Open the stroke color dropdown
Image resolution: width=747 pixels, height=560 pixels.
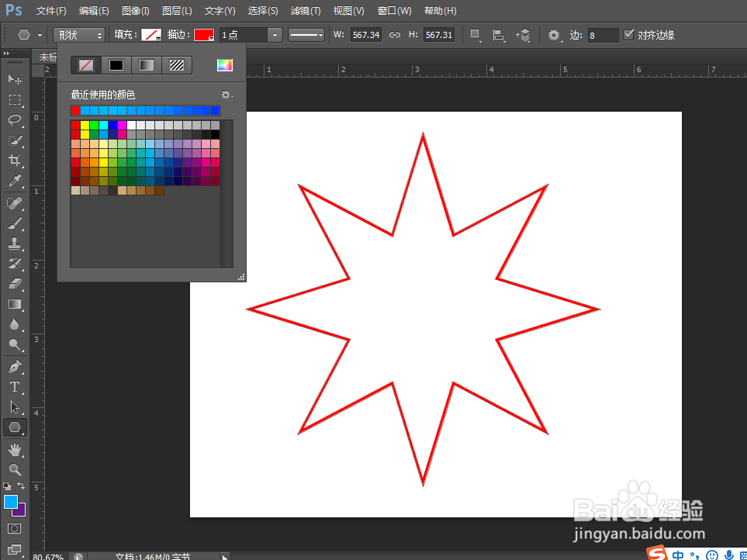[x=204, y=35]
